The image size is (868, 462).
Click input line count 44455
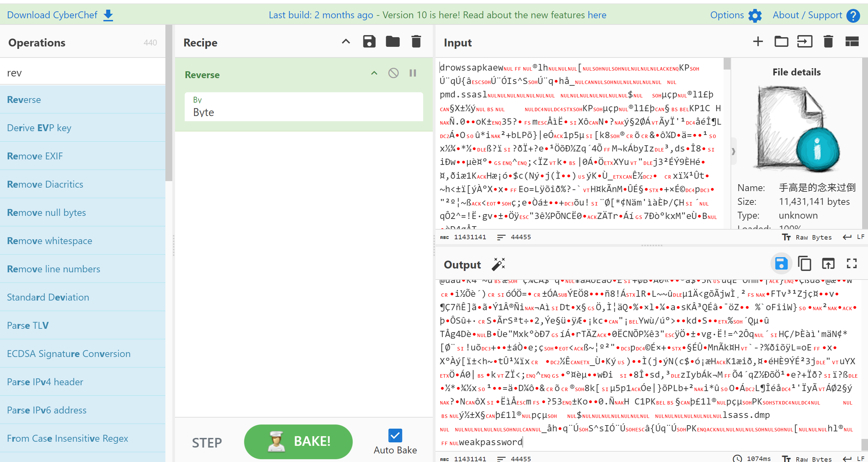tap(521, 237)
